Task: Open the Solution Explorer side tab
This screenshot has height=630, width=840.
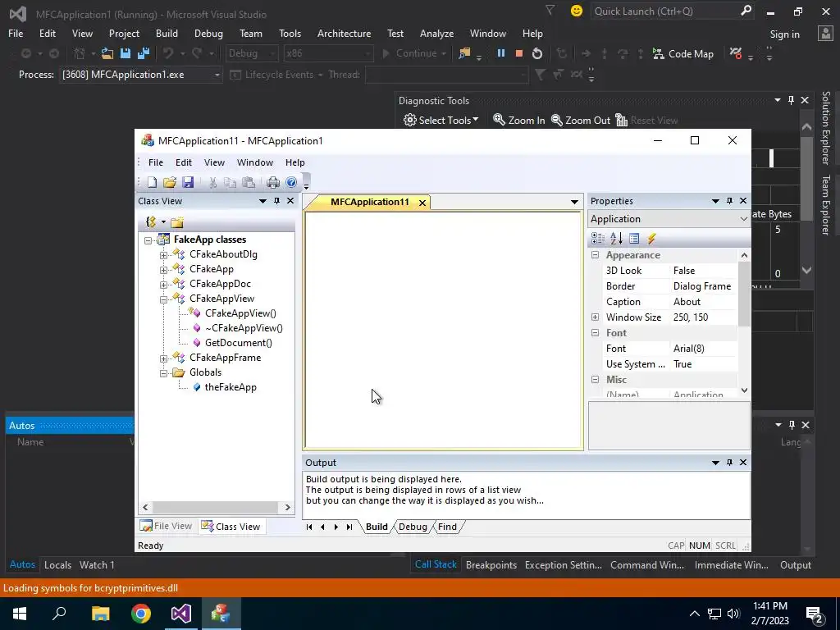Action: 825,128
